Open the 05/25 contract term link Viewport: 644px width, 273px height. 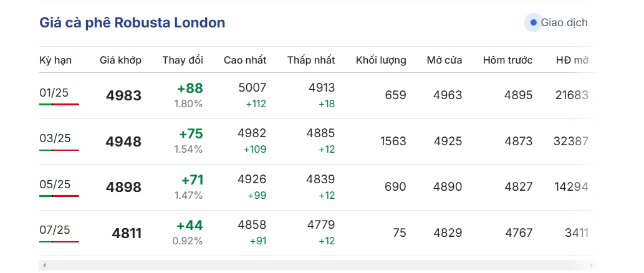pyautogui.click(x=55, y=184)
